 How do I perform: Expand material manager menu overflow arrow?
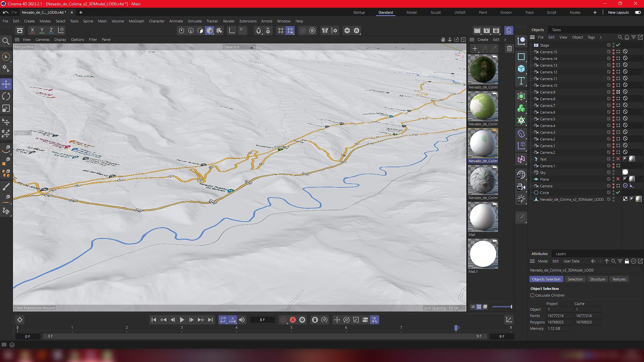pyautogui.click(x=505, y=40)
